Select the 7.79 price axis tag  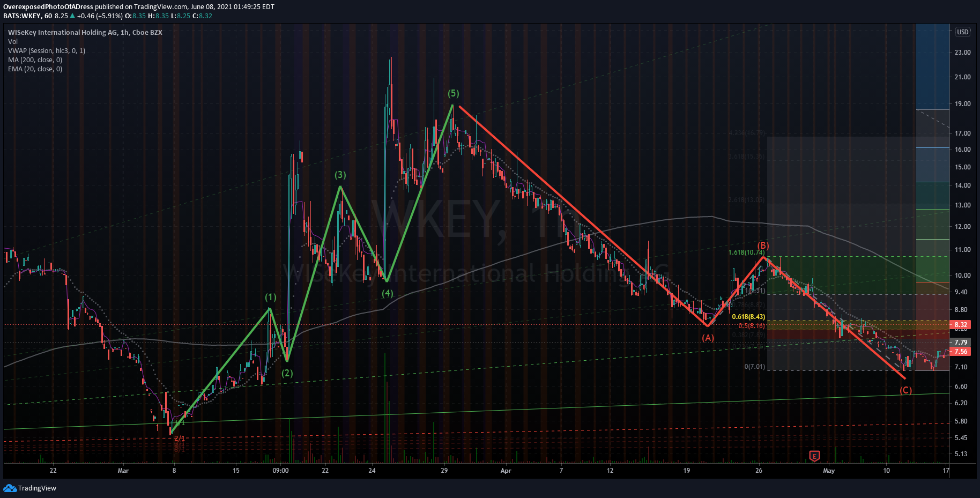[x=960, y=342]
